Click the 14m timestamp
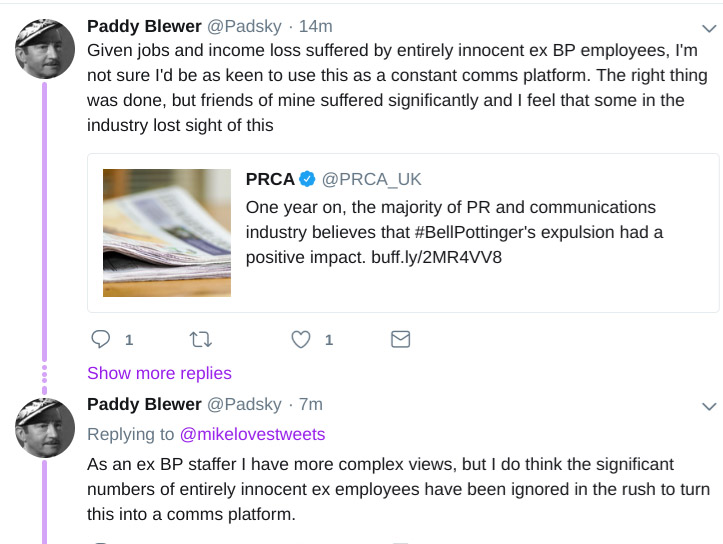723x544 pixels. [x=315, y=26]
